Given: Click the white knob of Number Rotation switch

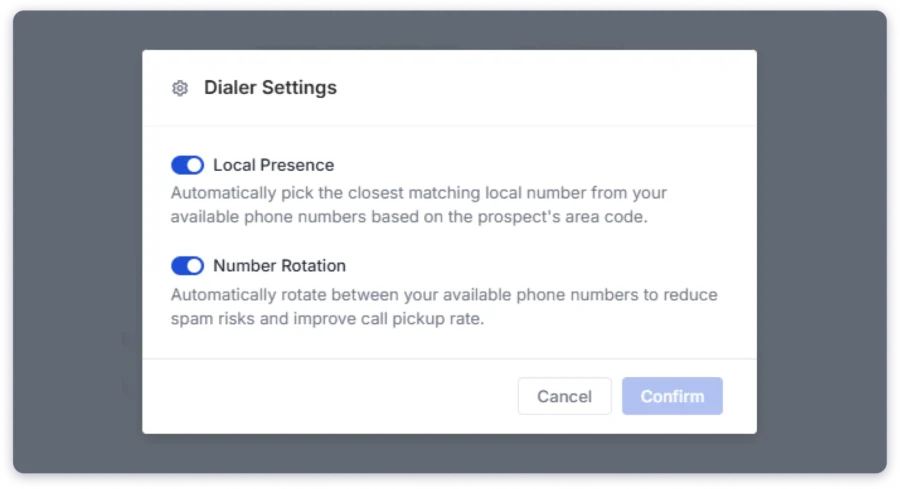Looking at the screenshot, I should (x=195, y=266).
